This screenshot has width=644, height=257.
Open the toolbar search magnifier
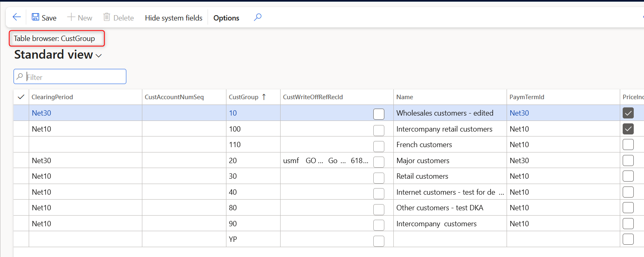click(258, 17)
